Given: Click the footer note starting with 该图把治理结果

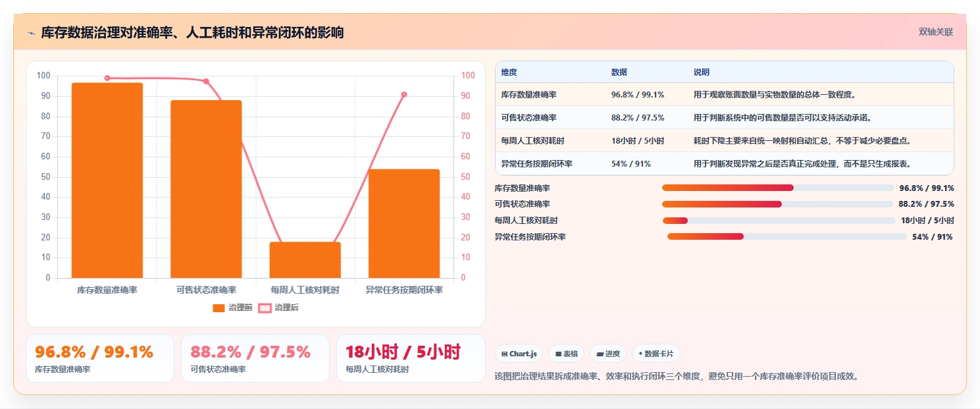Looking at the screenshot, I should (677, 377).
